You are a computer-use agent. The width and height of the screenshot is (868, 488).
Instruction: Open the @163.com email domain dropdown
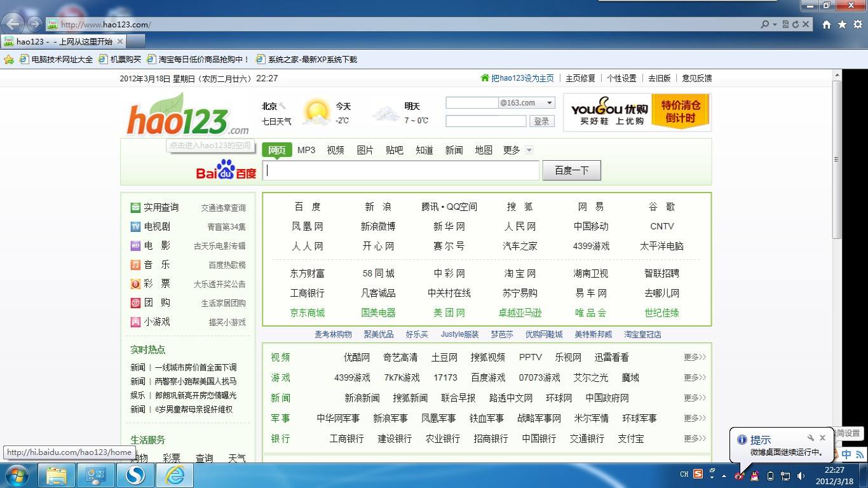coord(550,102)
